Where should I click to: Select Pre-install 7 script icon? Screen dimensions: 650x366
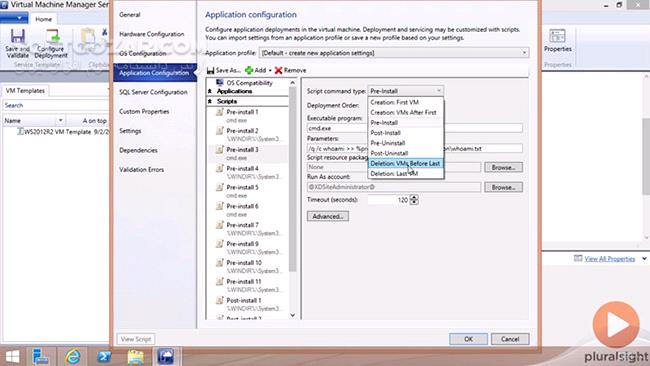click(220, 225)
